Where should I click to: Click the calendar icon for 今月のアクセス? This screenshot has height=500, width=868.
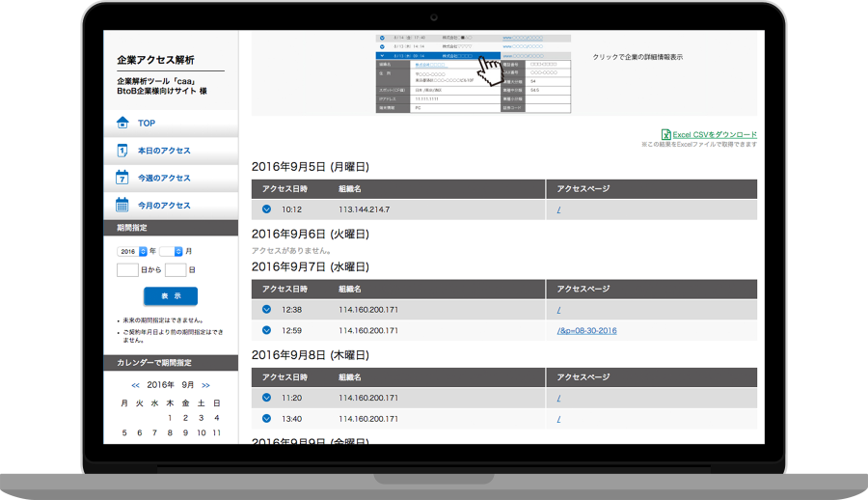click(122, 205)
